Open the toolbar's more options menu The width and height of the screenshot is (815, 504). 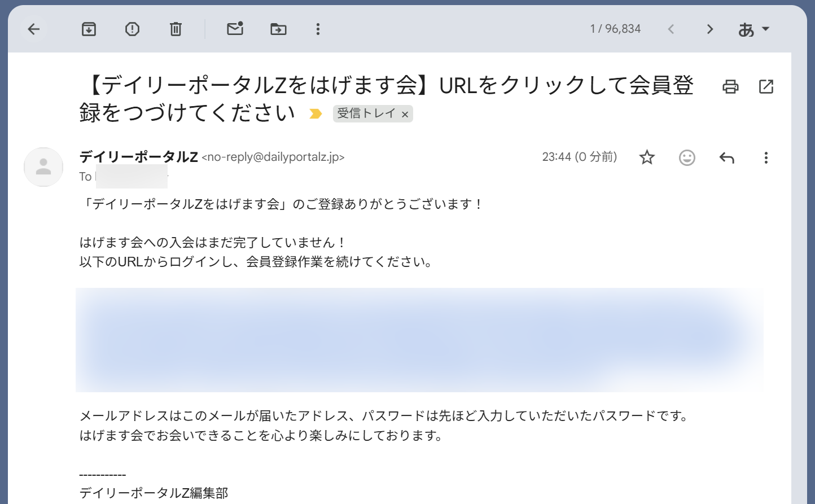(x=318, y=29)
